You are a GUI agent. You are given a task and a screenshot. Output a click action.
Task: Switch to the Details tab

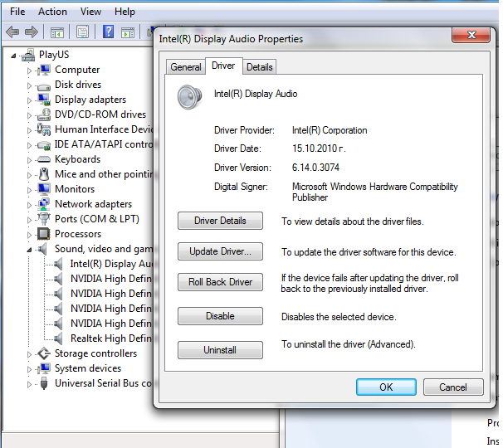pyautogui.click(x=260, y=67)
